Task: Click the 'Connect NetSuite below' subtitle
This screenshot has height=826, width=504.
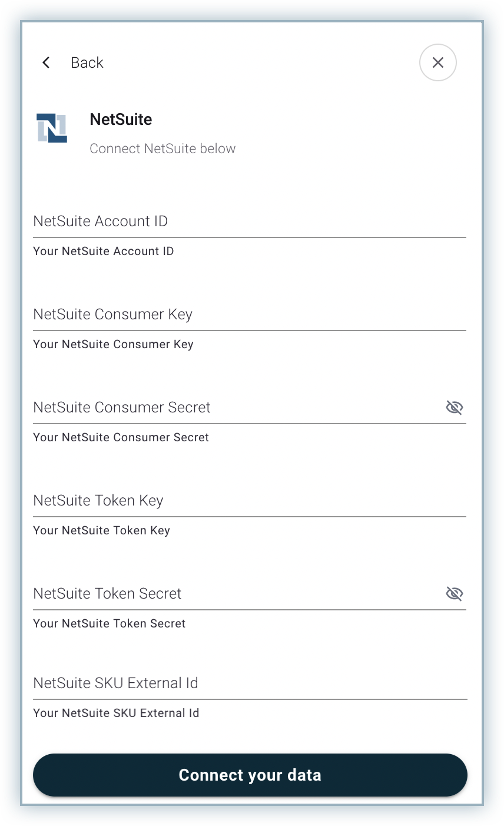Action: click(163, 148)
